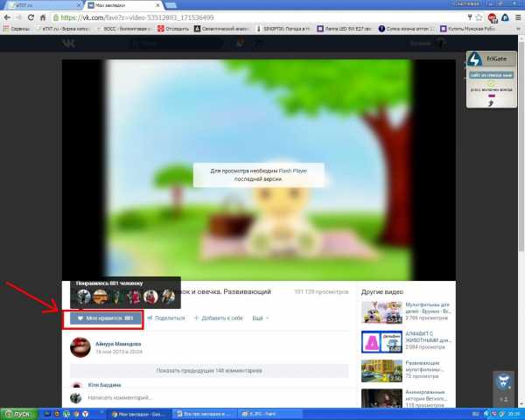Switch to the Word document taskbar window
The image size is (525, 420).
click(205, 414)
